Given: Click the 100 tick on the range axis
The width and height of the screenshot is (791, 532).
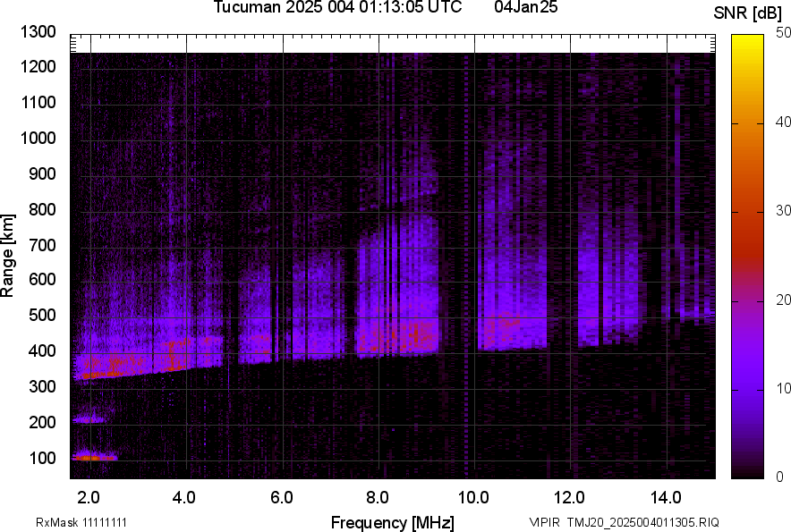Looking at the screenshot, I should [x=41, y=459].
